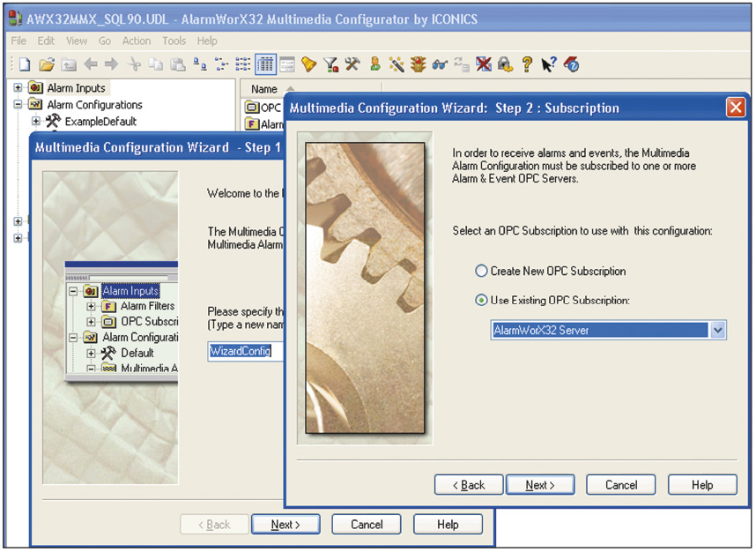Click the Paste clipboard toolbar icon

coord(178,64)
